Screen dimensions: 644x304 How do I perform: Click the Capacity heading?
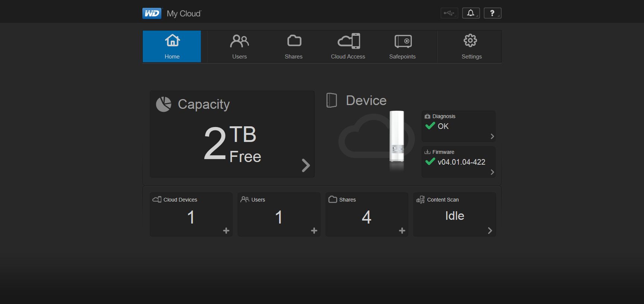(204, 104)
